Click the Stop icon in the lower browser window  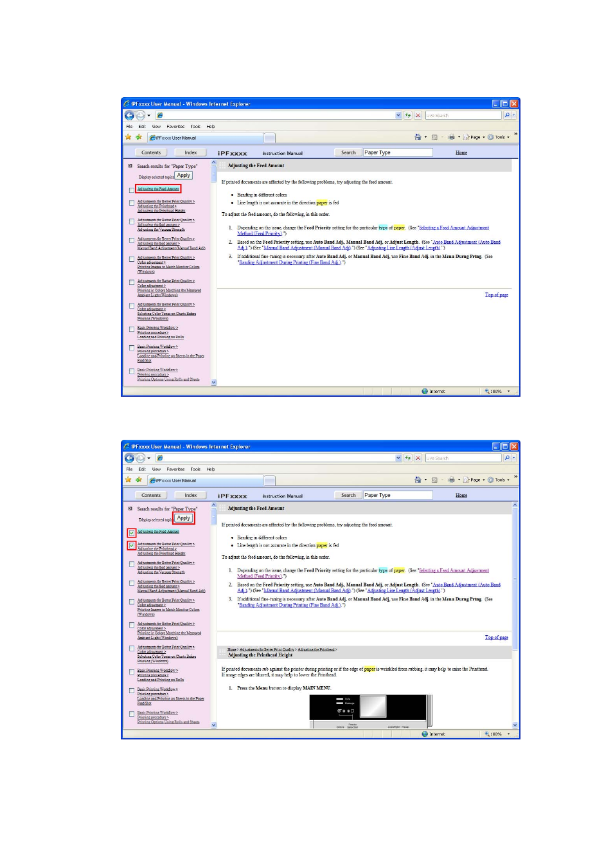[x=418, y=458]
